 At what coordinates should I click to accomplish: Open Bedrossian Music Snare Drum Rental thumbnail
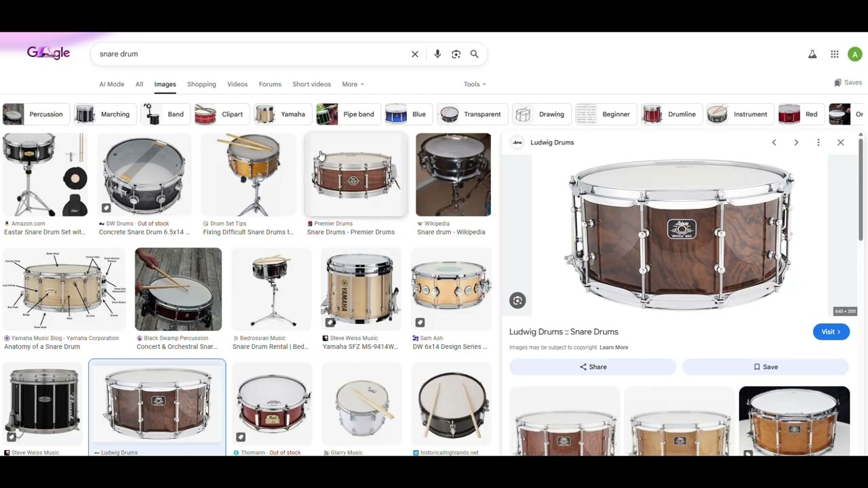click(272, 289)
